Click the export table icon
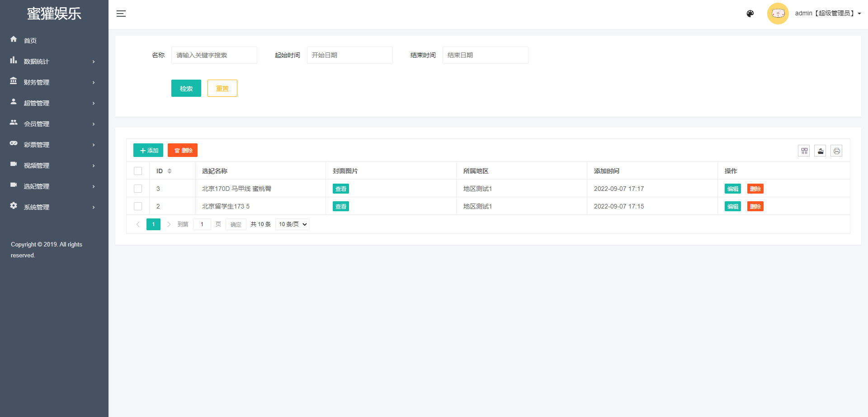 pos(820,151)
